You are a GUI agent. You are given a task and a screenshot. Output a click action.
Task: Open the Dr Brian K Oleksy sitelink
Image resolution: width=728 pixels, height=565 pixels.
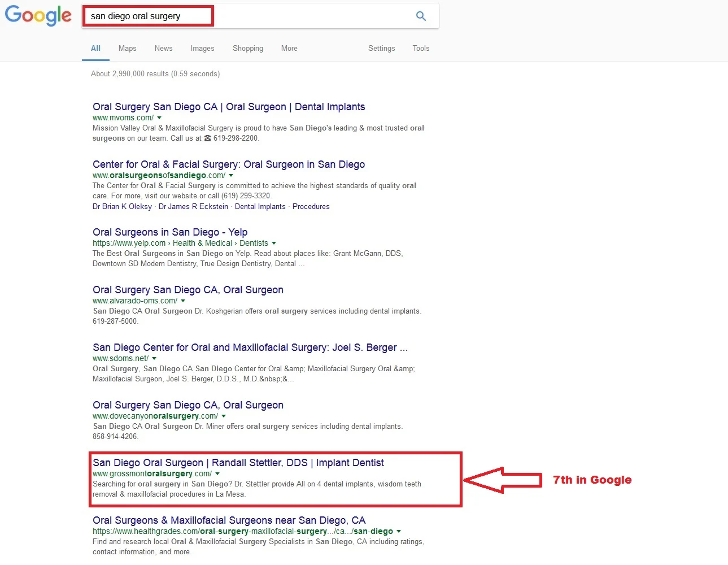[x=122, y=207]
